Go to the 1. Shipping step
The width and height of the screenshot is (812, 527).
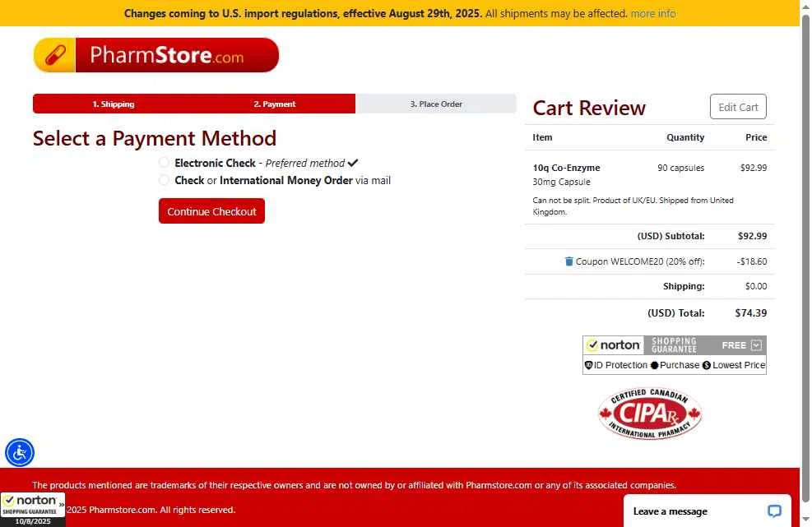coord(114,104)
